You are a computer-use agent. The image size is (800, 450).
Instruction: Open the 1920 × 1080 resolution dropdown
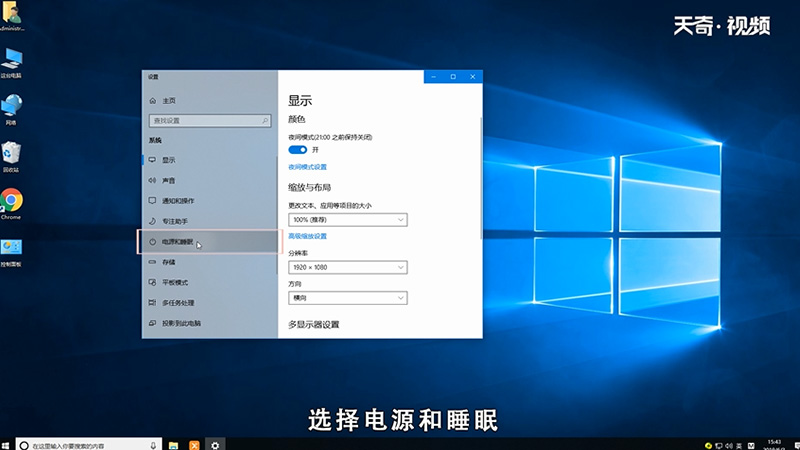(x=347, y=267)
